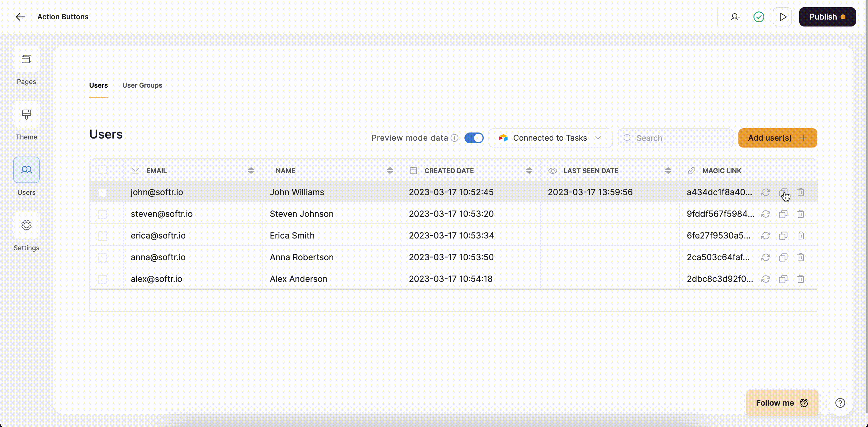Viewport: 868px width, 427px height.
Task: Select the Users tab
Action: 98,85
